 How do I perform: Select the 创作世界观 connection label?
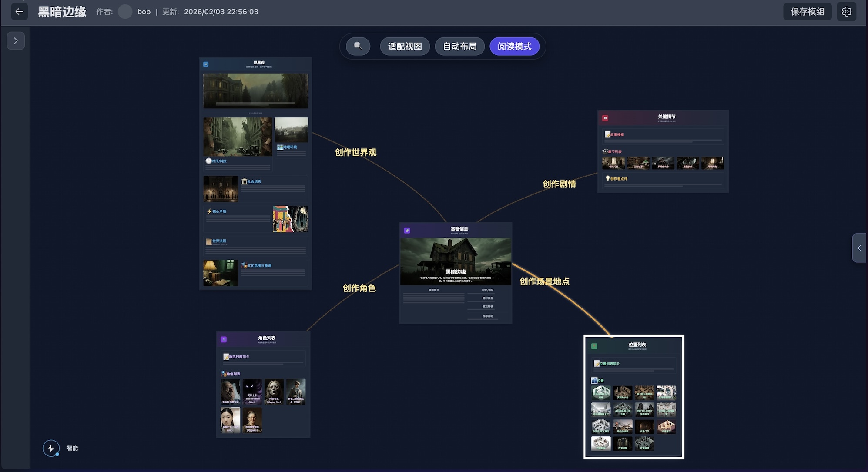coord(355,153)
